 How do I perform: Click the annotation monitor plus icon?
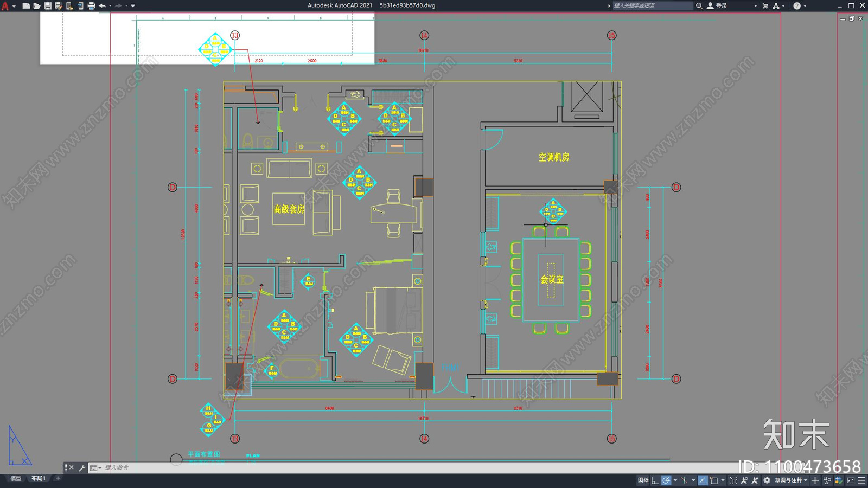point(815,480)
